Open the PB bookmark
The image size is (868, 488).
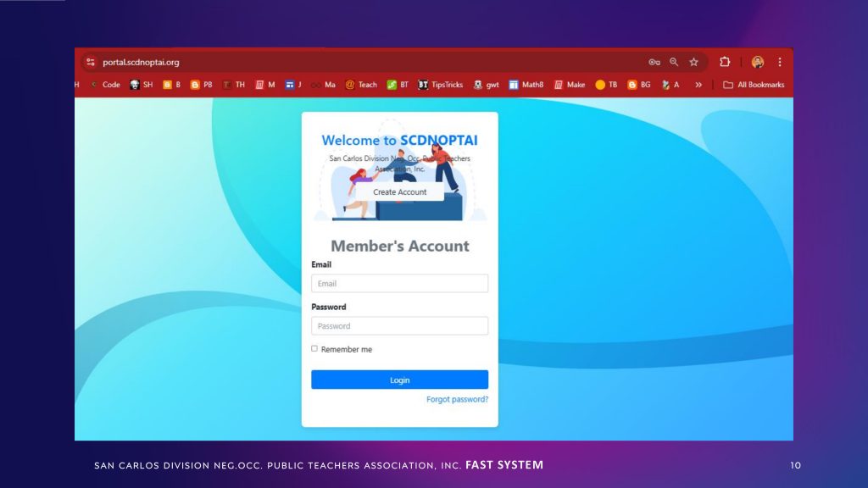point(202,85)
